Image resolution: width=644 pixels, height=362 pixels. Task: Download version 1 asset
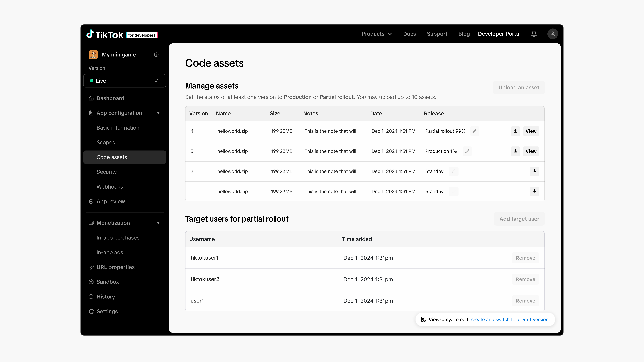[x=534, y=191]
